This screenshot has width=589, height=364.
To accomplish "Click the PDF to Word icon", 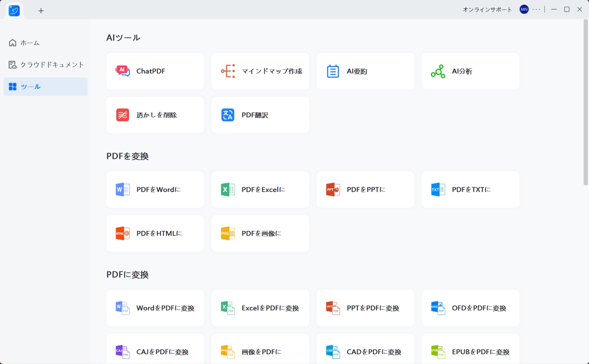I will (x=122, y=190).
